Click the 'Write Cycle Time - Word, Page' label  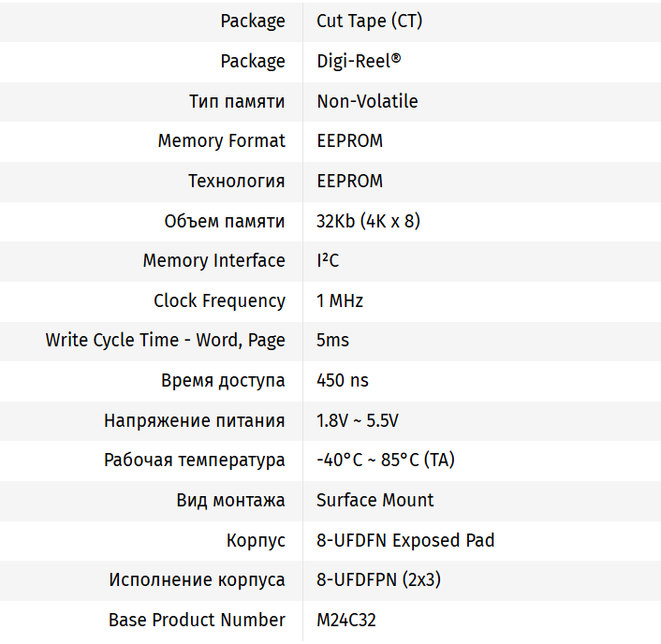click(x=165, y=341)
